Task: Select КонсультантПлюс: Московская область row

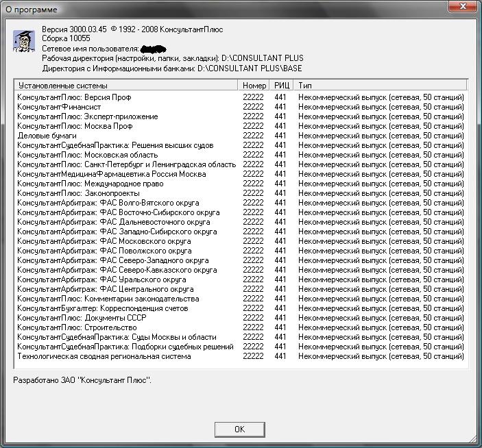Action: click(x=241, y=155)
